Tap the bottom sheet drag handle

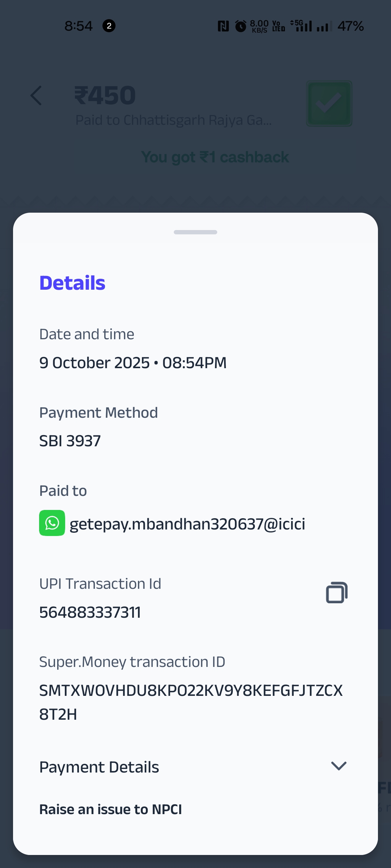(x=195, y=232)
